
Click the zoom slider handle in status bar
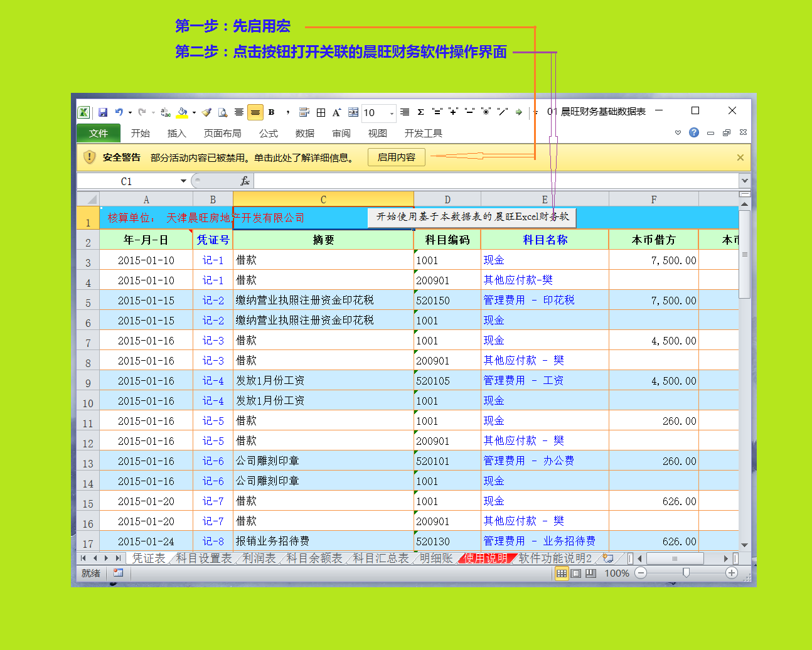(x=686, y=573)
